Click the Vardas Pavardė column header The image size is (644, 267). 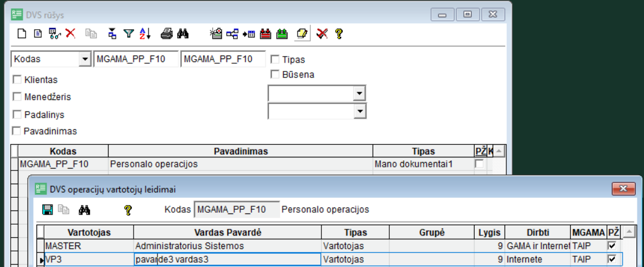point(228,232)
